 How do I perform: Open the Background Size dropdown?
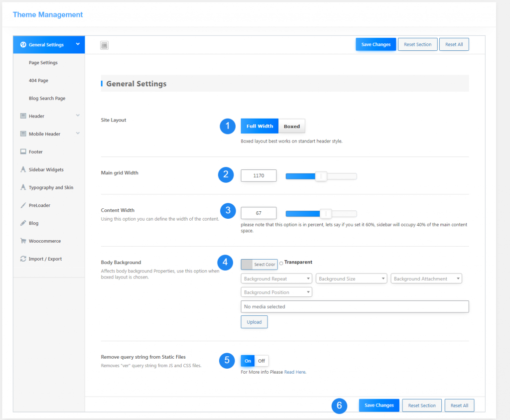point(351,279)
